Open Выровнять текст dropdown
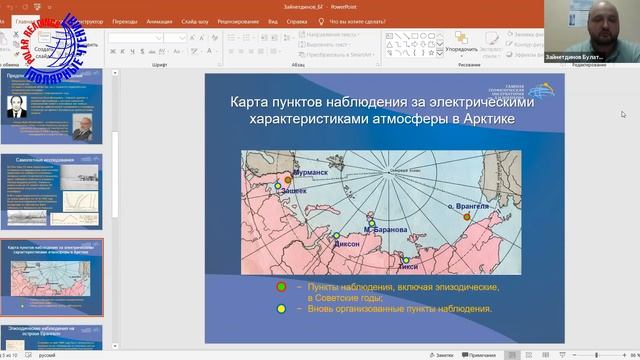The image size is (640, 360). (x=325, y=44)
